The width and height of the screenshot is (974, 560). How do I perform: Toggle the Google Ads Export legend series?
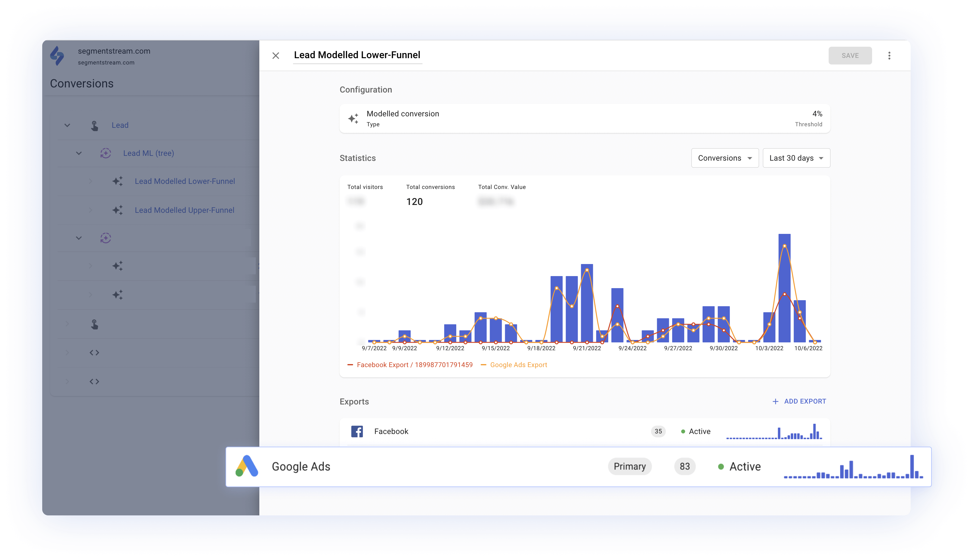tap(514, 365)
